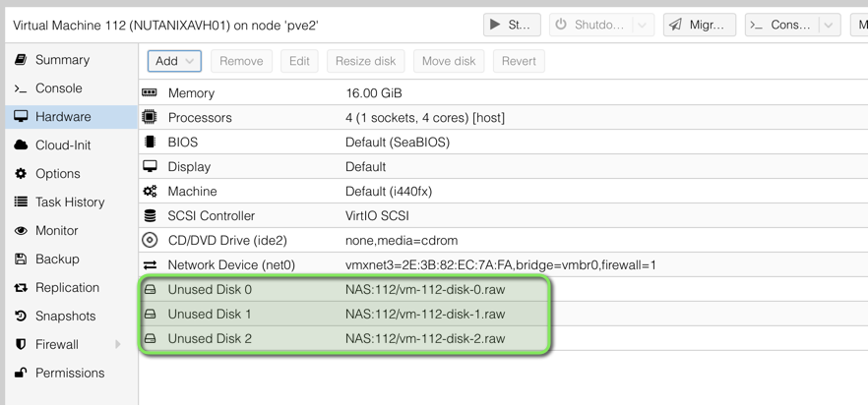Viewport: 868px width, 405px height.
Task: View the Task History tab
Action: pos(70,202)
